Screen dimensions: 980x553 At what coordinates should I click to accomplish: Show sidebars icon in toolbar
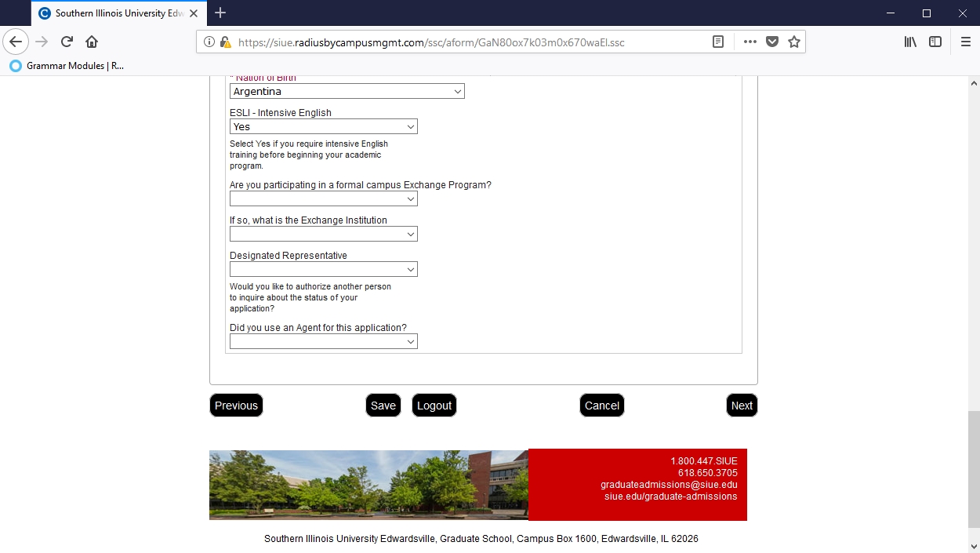(935, 42)
